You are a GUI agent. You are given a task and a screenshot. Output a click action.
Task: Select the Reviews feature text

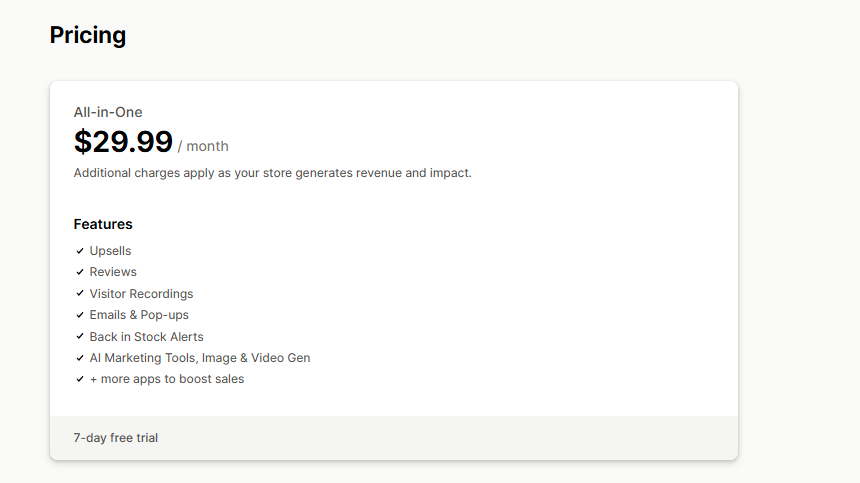click(113, 272)
